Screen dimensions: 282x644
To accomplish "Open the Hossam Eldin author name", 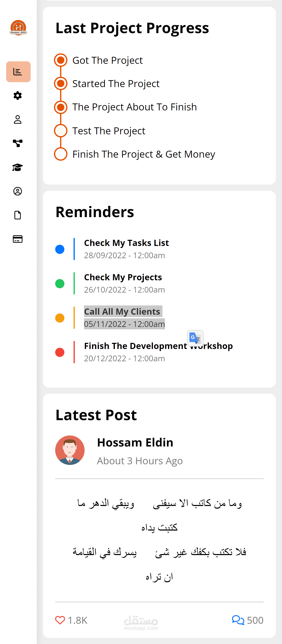I will coord(135,442).
